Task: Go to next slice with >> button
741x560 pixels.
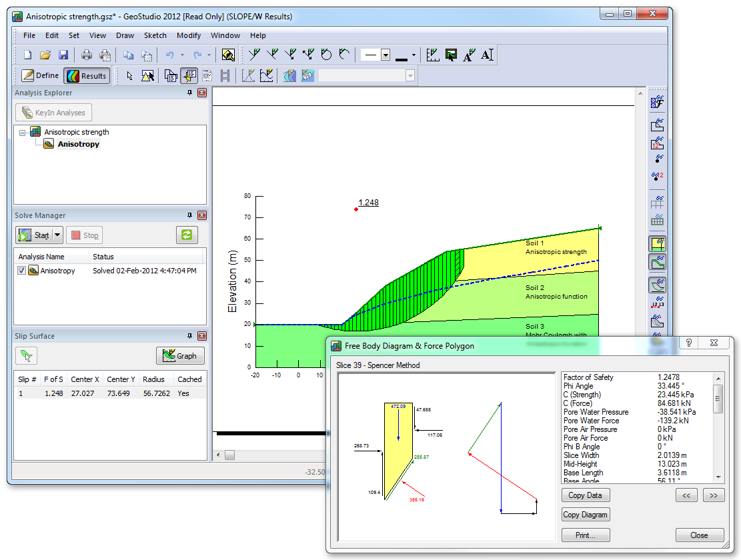Action: 714,495
